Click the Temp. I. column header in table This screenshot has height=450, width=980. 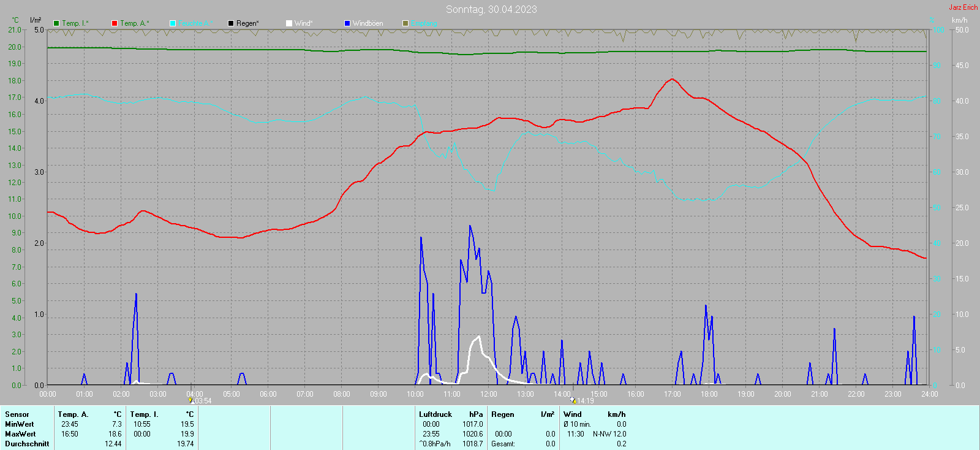(x=145, y=414)
